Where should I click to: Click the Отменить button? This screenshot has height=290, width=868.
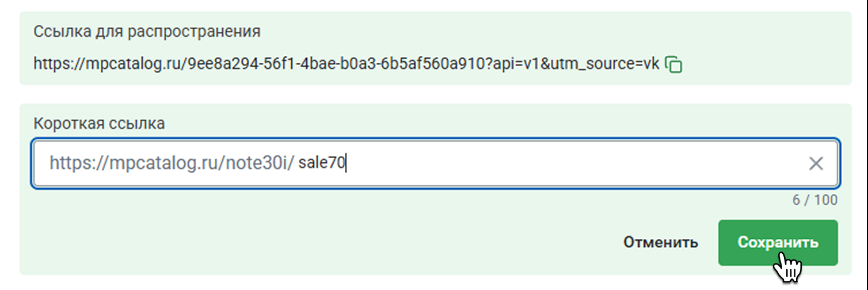coord(661,242)
